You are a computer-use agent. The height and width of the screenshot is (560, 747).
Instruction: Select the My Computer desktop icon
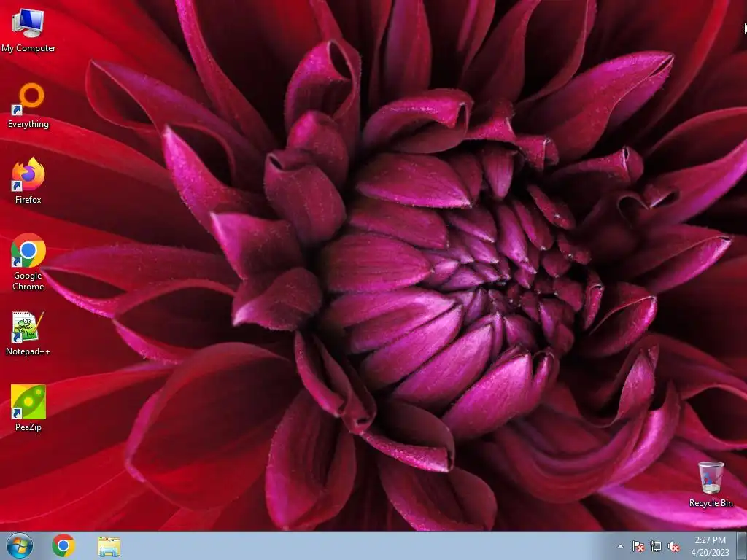click(28, 31)
